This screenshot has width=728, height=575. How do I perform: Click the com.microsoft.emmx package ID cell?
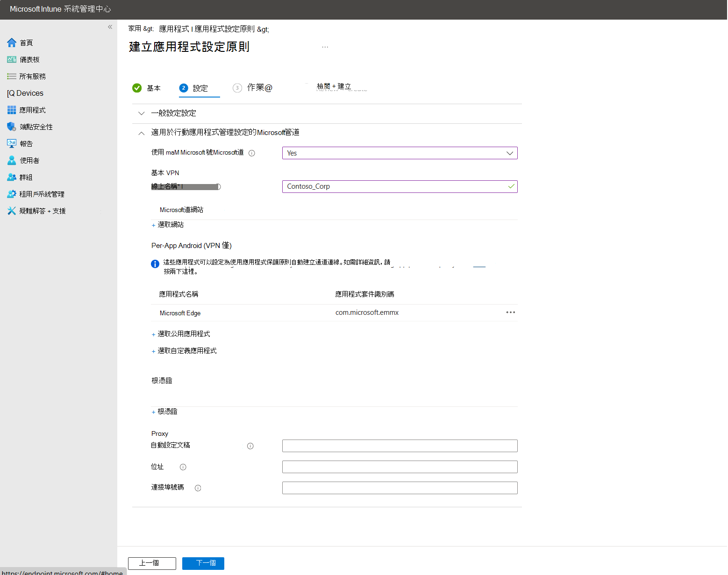click(x=367, y=312)
